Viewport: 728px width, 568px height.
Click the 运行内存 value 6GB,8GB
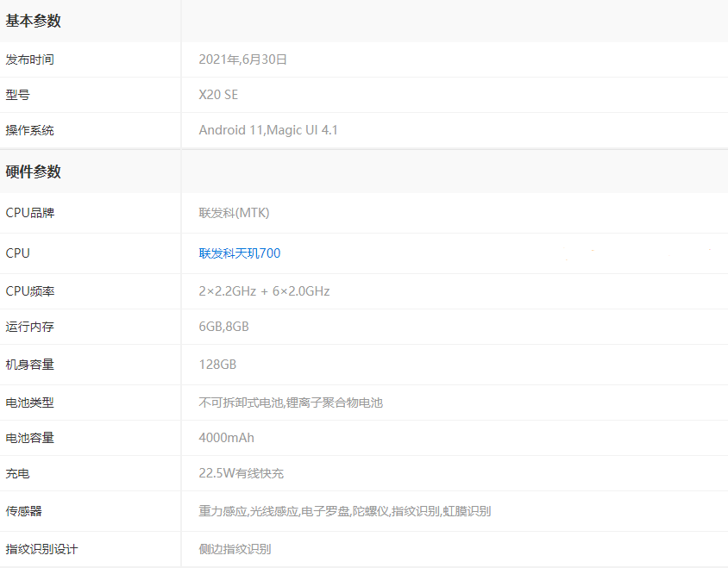tap(223, 327)
